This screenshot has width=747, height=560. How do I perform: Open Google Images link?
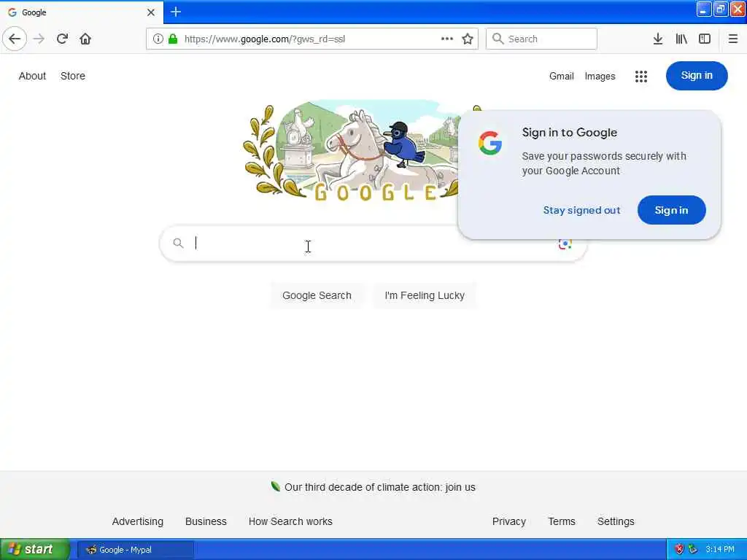tap(600, 76)
